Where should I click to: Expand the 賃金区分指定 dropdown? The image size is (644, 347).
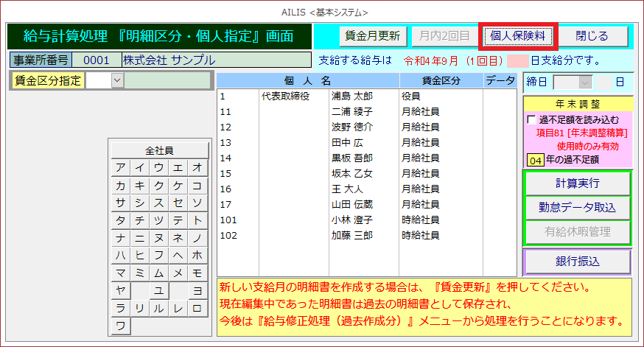(x=117, y=81)
